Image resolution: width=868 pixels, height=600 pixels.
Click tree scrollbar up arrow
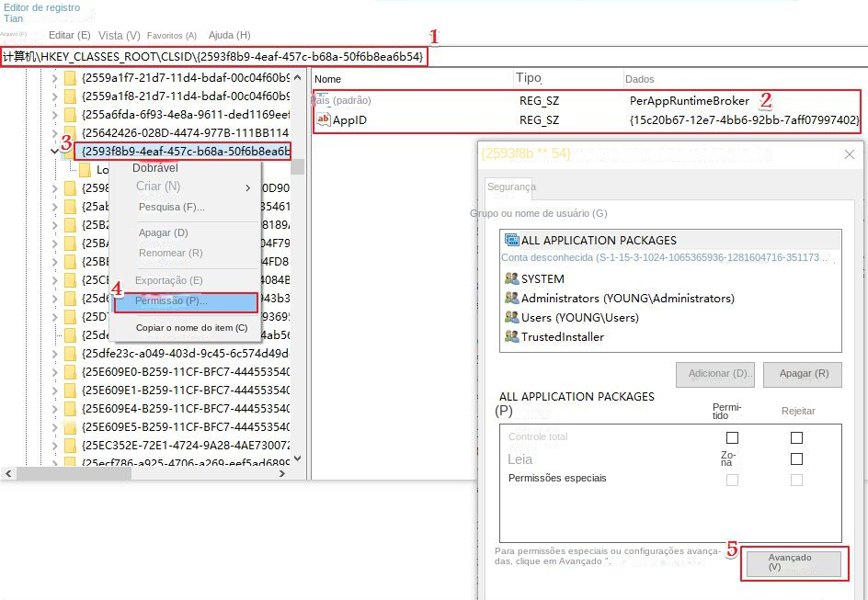(297, 77)
